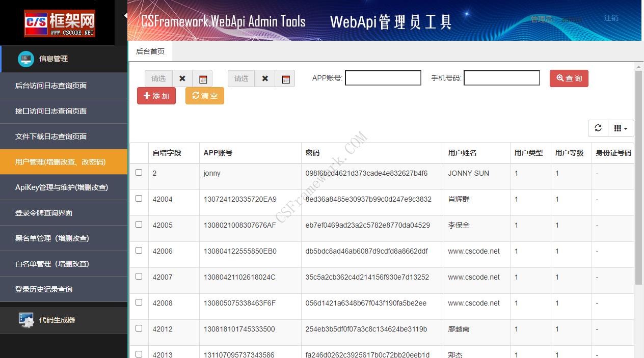Check the checkbox on the jonny row
Image resolution: width=644 pixels, height=358 pixels.
tap(139, 173)
